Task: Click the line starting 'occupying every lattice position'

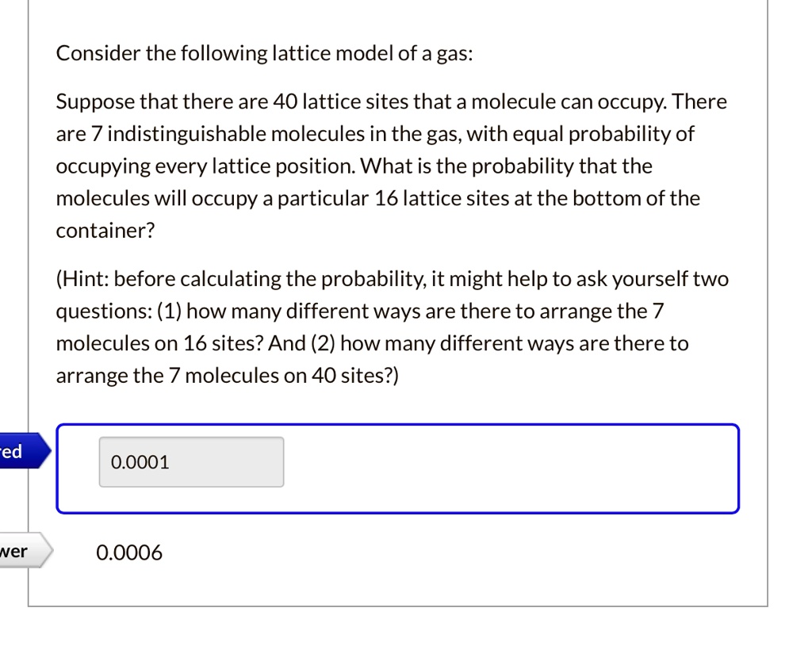Action: pyautogui.click(x=206, y=166)
